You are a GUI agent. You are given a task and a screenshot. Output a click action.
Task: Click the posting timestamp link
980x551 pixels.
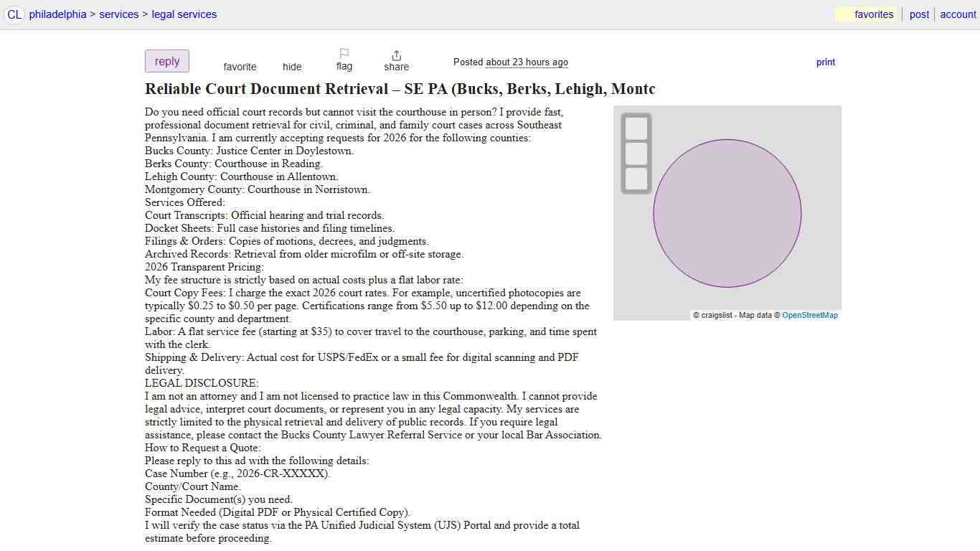[x=527, y=62]
